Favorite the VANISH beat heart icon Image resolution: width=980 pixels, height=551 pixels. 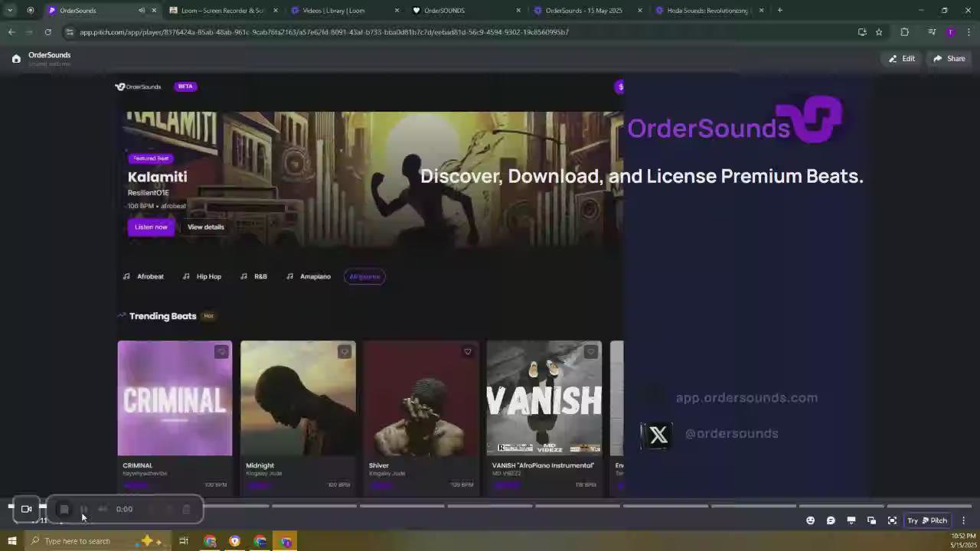click(590, 352)
